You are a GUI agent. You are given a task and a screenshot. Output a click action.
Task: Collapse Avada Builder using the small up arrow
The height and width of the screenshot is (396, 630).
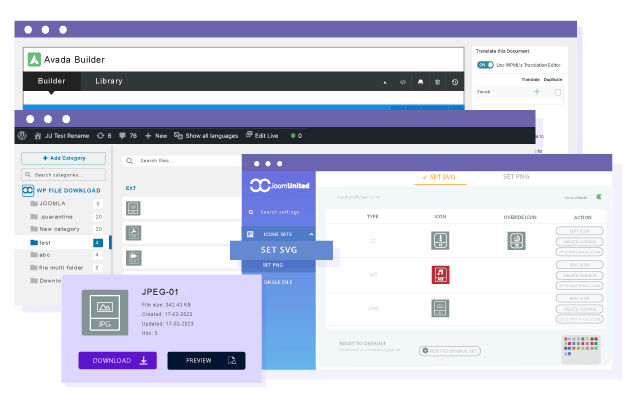[385, 82]
